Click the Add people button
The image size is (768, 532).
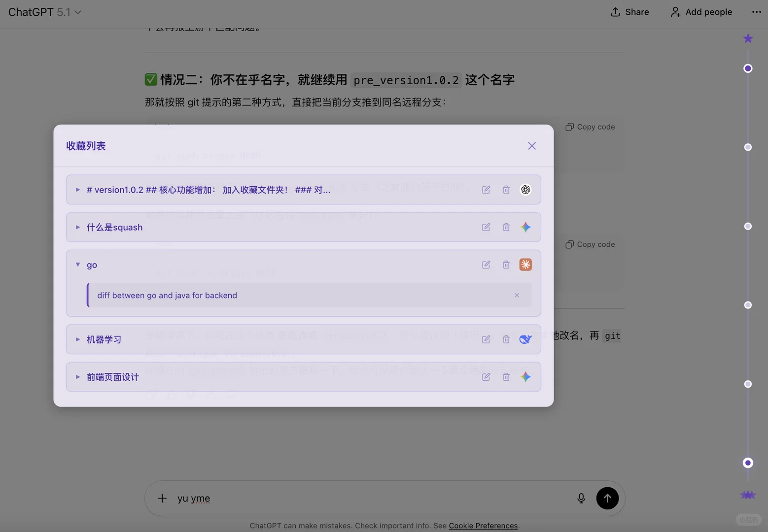tap(701, 12)
